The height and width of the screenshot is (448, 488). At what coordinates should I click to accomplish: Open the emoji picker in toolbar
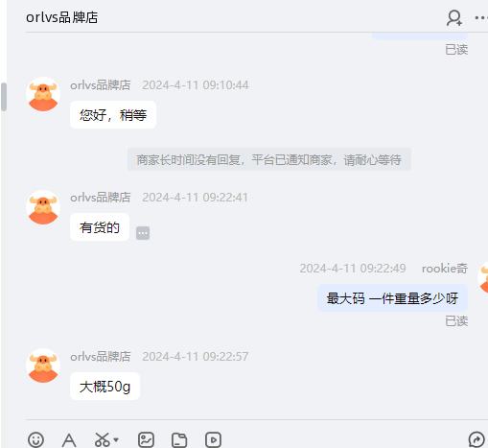tap(35, 439)
